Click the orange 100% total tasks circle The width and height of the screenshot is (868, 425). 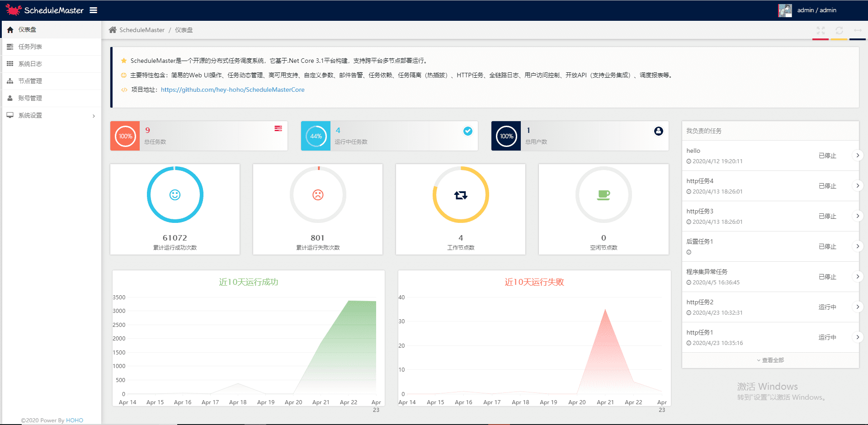pos(125,136)
